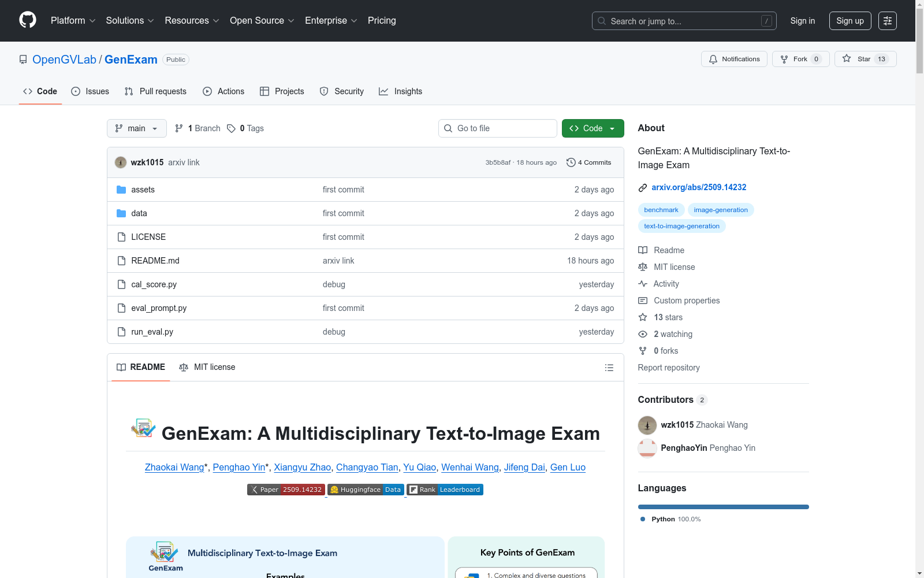Screen dimensions: 924x578
Task: Expand the Open Source menu
Action: (x=262, y=21)
